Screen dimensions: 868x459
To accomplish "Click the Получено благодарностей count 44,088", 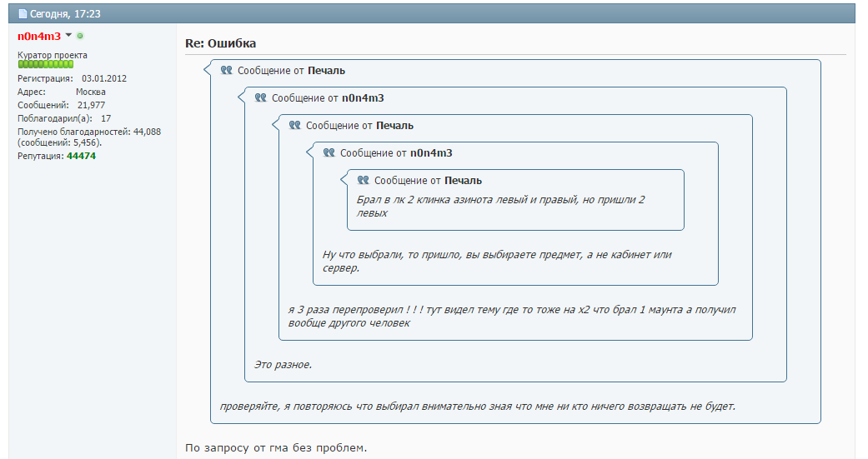I will point(147,132).
